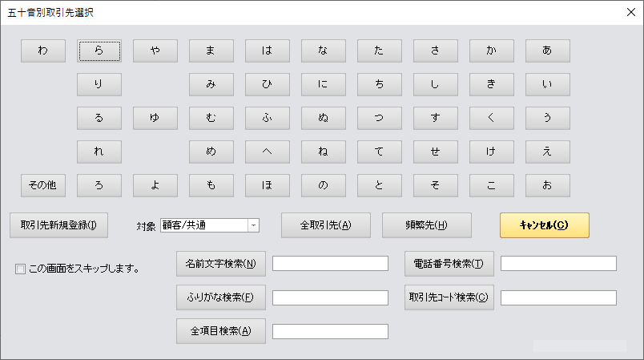The image size is (644, 360).
Task: Click 名前文字検索 button
Action: (220, 264)
